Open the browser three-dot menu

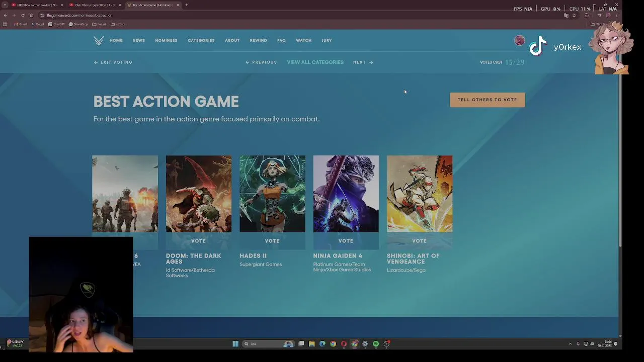point(617,15)
